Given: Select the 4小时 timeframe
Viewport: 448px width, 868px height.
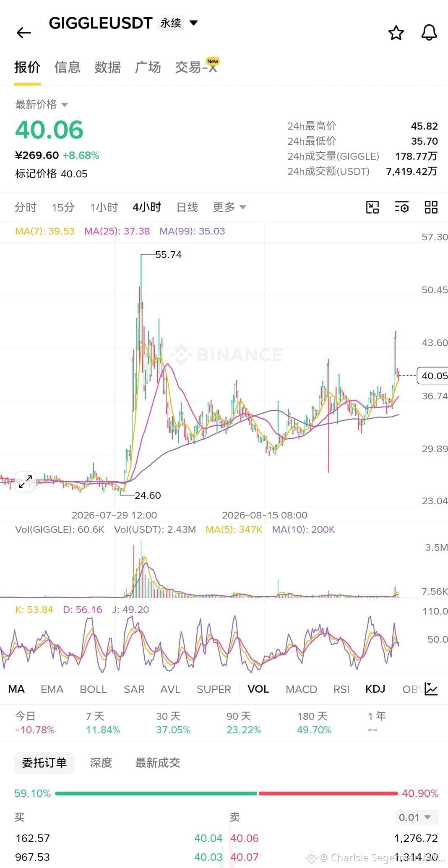Looking at the screenshot, I should [x=147, y=207].
